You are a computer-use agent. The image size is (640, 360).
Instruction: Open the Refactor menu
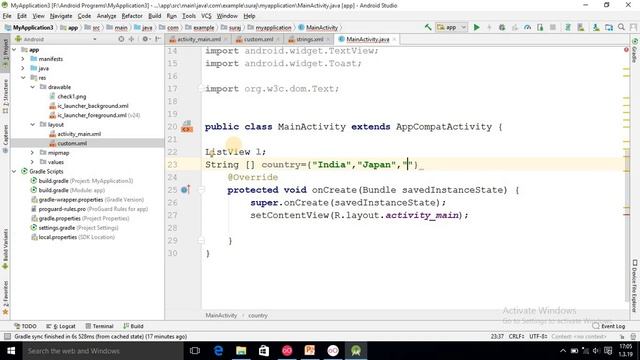pos(132,16)
